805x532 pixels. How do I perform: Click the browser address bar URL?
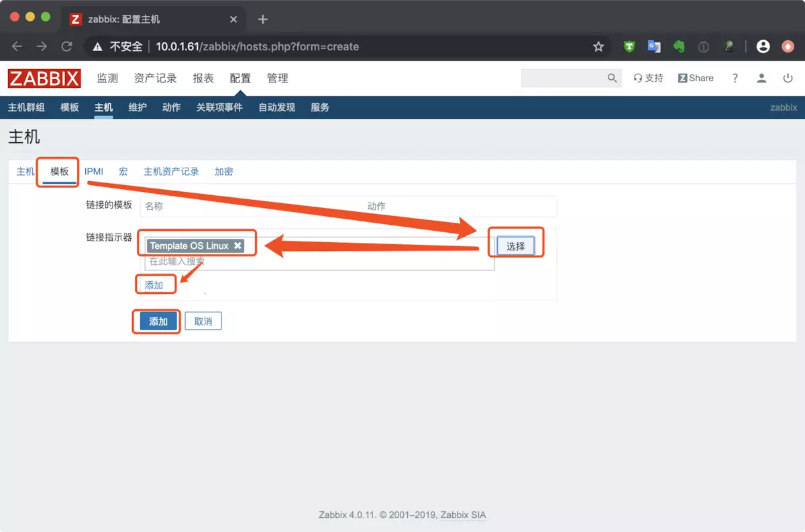[x=258, y=47]
